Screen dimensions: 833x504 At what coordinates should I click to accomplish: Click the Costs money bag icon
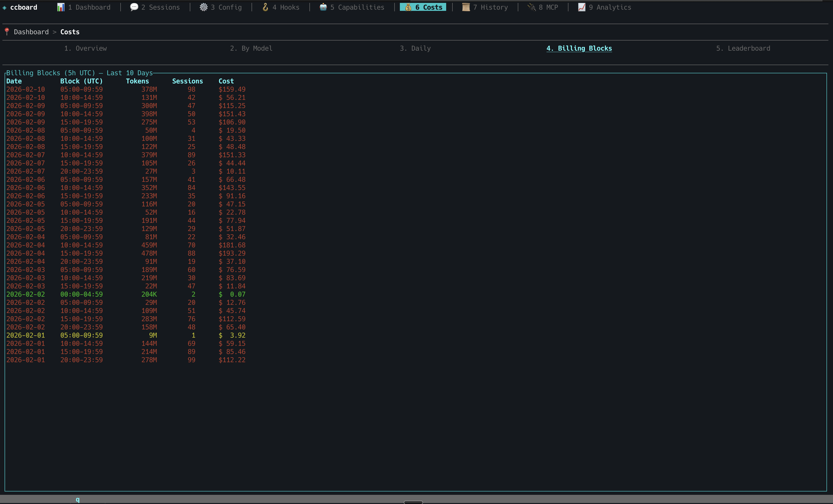click(x=408, y=7)
